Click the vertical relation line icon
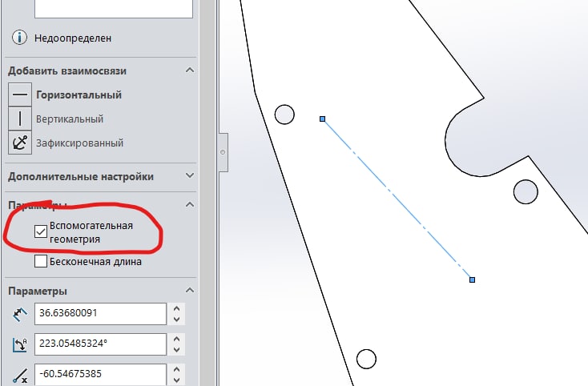The image size is (588, 386). coord(20,119)
